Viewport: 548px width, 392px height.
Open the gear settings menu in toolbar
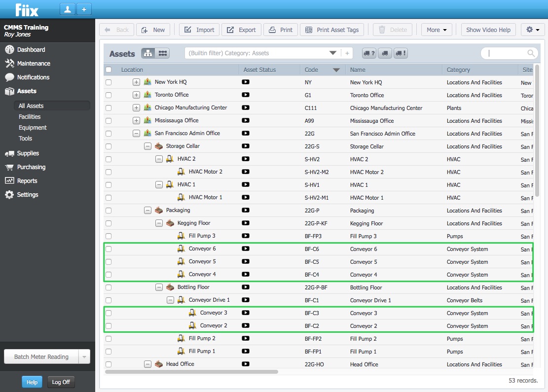tap(533, 30)
